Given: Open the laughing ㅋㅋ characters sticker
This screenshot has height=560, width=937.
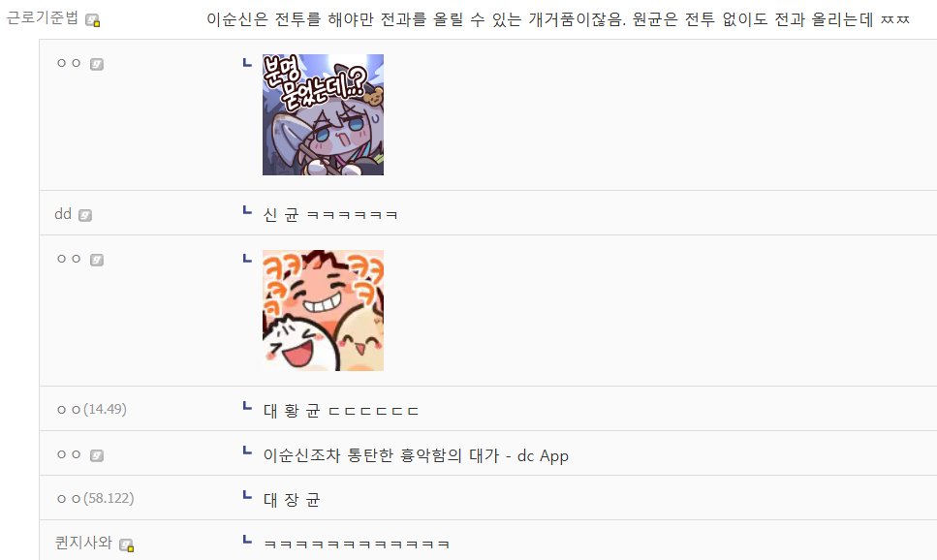Looking at the screenshot, I should tap(323, 310).
